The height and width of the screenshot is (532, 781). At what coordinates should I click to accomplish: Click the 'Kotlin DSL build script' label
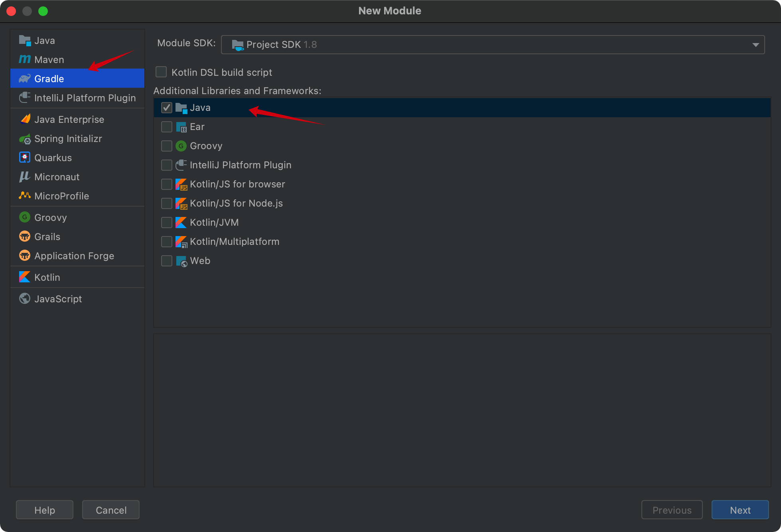point(222,72)
